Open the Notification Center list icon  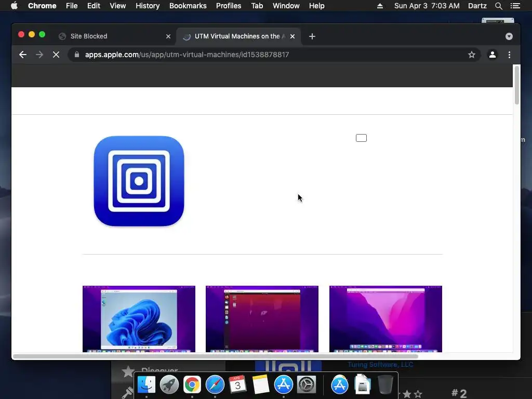[515, 6]
